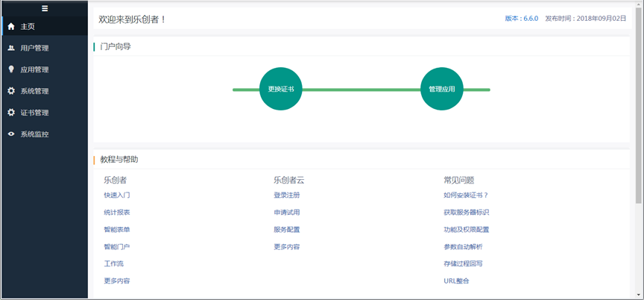Screen dimensions: 644x300
Task: Select 系统监控 in the sidebar
Action: [x=34, y=134]
